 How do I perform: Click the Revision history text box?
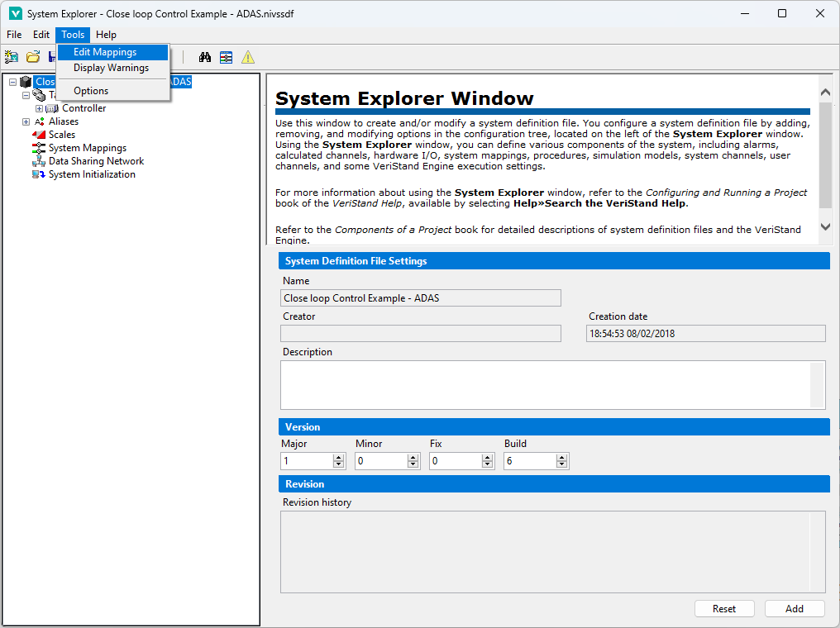[x=552, y=552]
